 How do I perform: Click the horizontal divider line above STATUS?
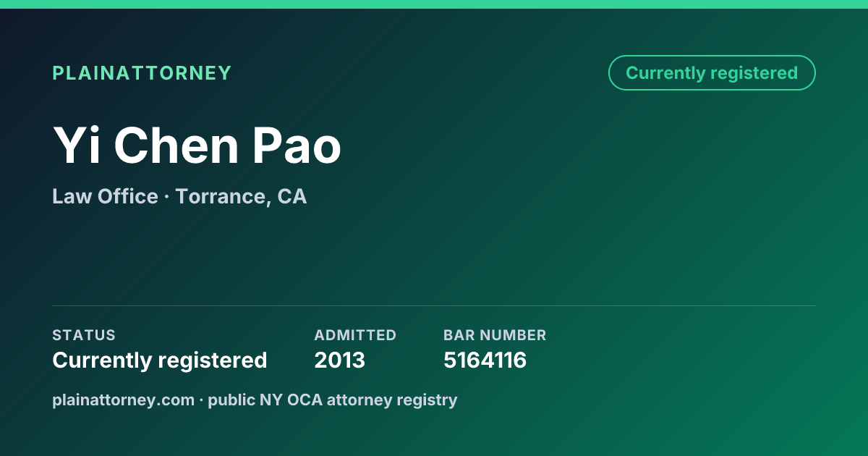coord(434,305)
